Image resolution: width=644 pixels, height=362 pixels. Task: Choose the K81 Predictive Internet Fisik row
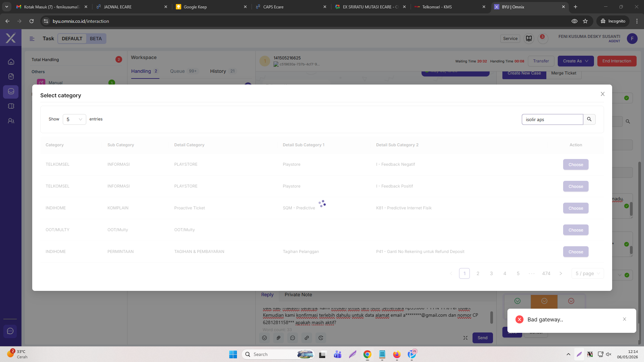coord(576,208)
